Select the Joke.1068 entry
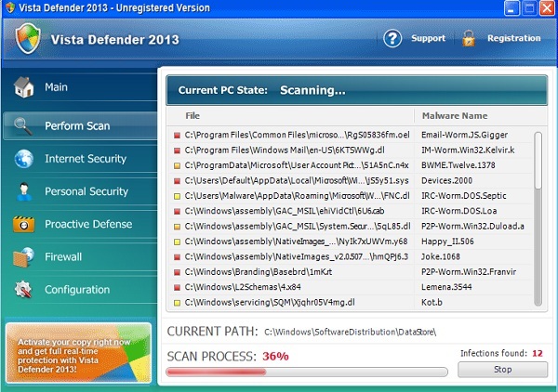558x392 pixels. pyautogui.click(x=441, y=257)
